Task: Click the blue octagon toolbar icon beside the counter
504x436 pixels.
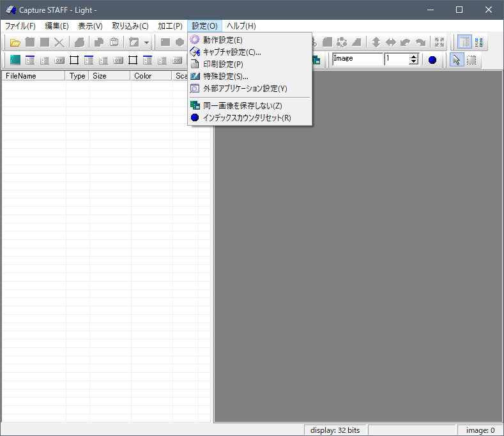Action: (432, 60)
